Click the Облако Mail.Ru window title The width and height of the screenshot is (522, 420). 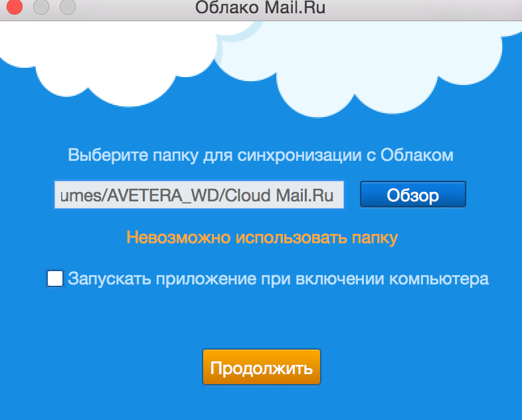coord(260,7)
